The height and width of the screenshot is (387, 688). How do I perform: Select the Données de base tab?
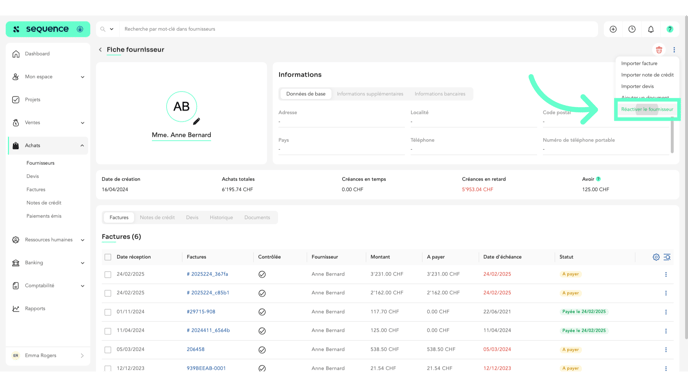pos(306,94)
